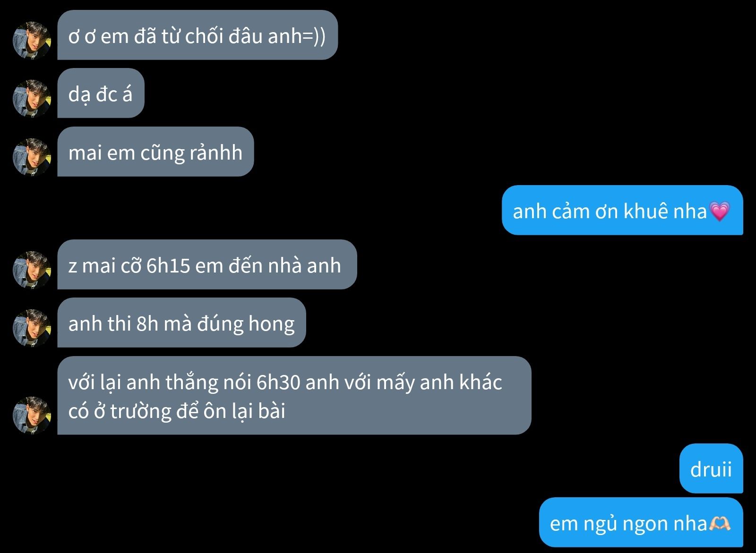
Task: Click the '6h30' text in long message
Action: (278, 383)
